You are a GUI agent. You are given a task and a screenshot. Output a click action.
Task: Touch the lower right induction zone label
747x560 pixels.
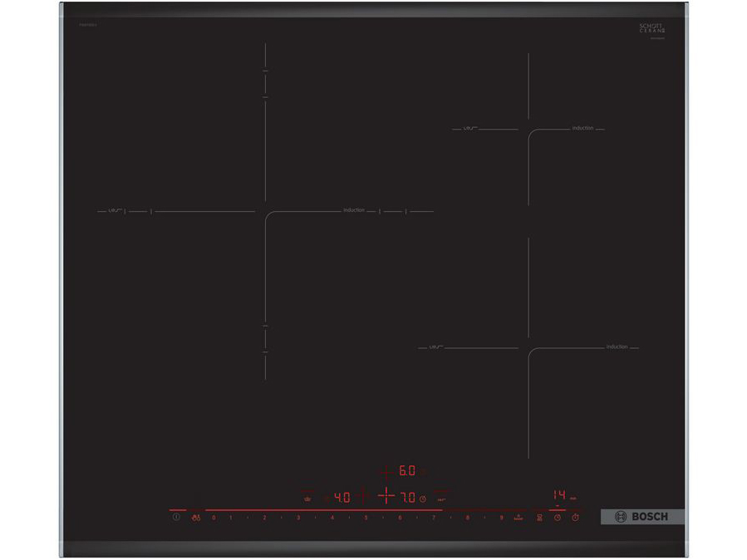(x=617, y=346)
